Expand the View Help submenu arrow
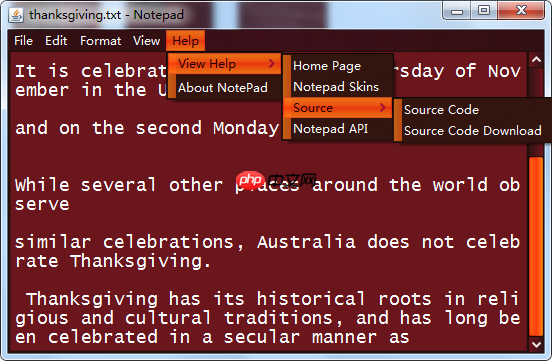The width and height of the screenshot is (552, 361). (271, 64)
